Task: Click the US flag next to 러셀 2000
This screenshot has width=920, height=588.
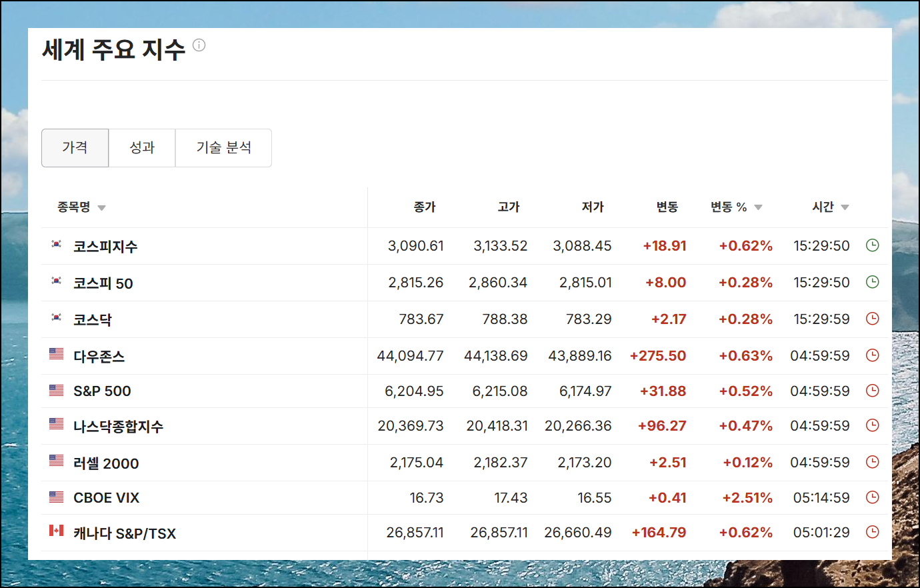Action: pyautogui.click(x=57, y=461)
